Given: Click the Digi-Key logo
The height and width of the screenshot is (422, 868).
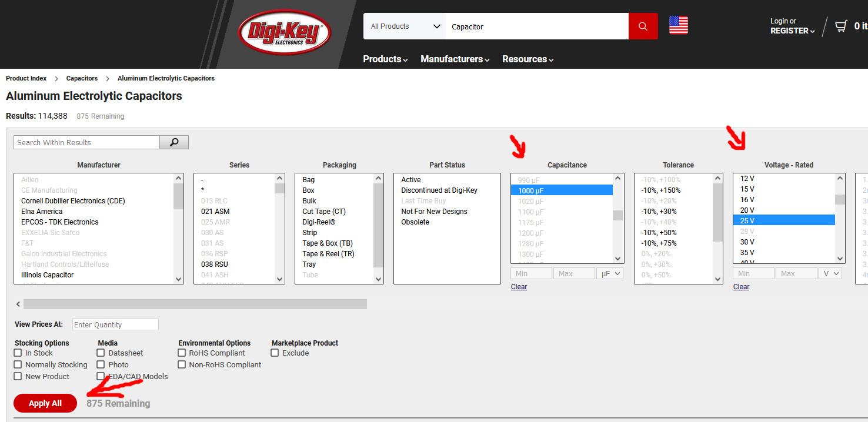Looking at the screenshot, I should pos(285,32).
